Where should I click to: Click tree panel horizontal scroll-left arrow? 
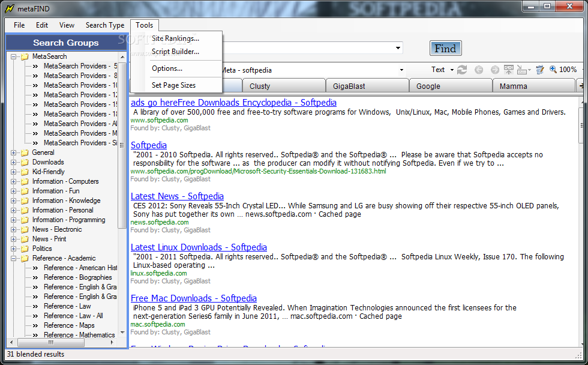[x=11, y=343]
